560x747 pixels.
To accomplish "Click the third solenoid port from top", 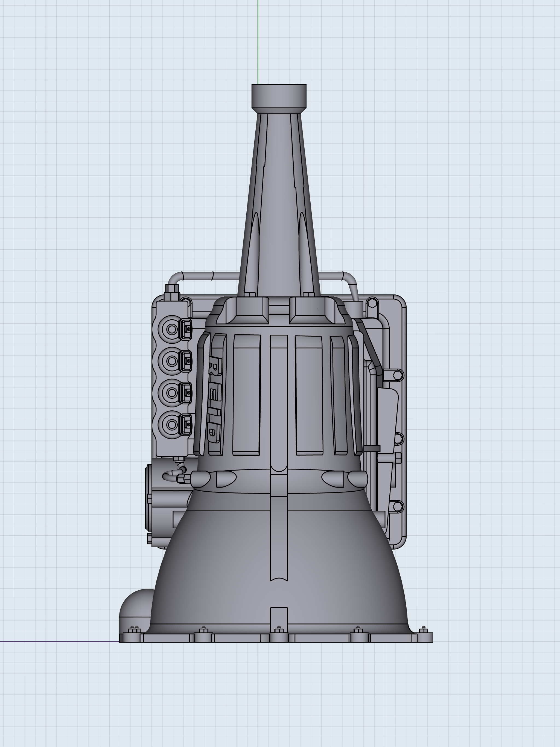I will tap(171, 392).
